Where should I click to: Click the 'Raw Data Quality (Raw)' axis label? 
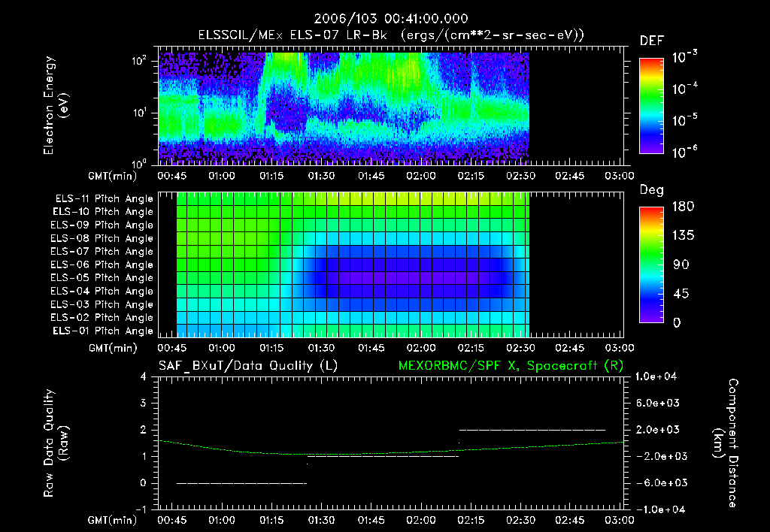click(56, 443)
